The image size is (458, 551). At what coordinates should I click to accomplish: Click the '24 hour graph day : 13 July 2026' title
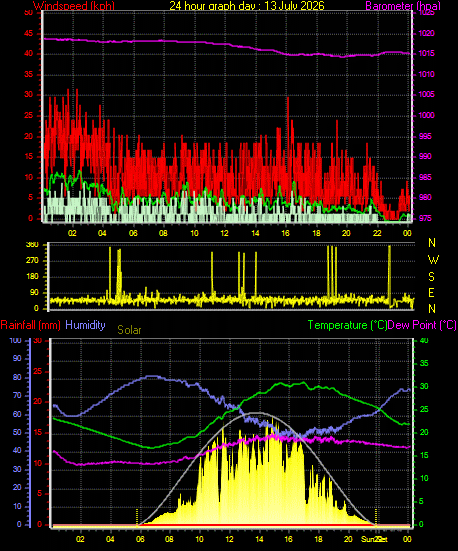click(x=247, y=6)
